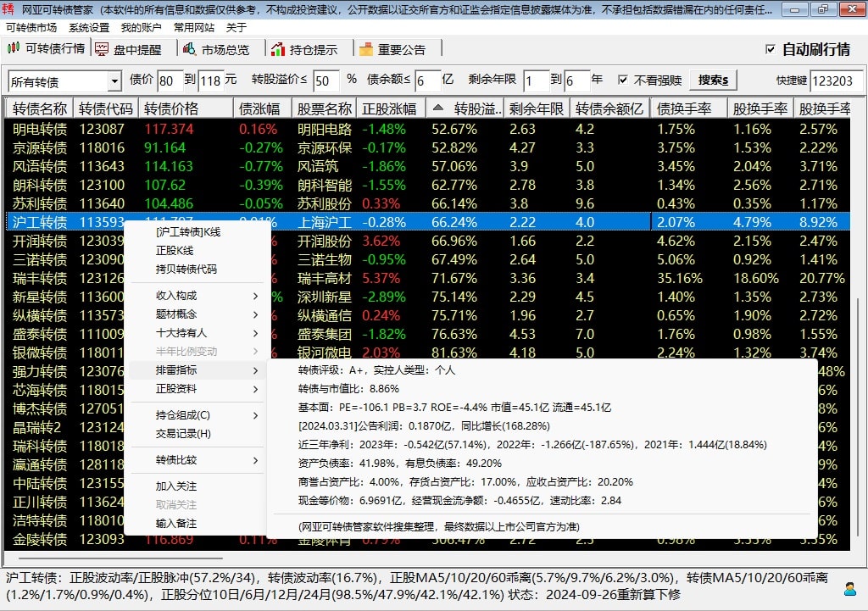Click the sort arrow on the 转股溢价 column
This screenshot has width=868, height=611.
coord(438,108)
